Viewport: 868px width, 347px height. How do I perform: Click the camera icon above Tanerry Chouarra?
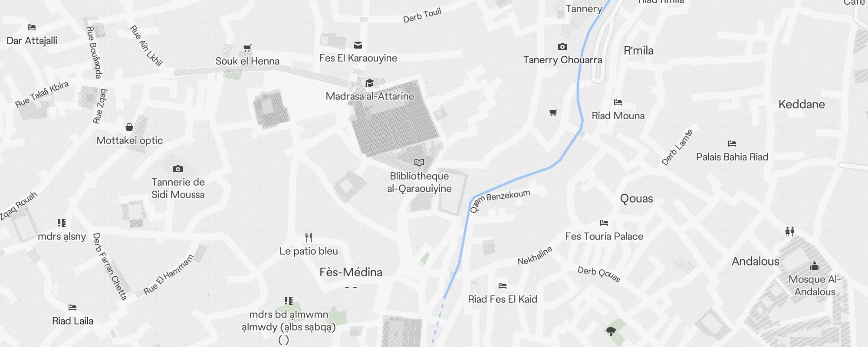tap(562, 46)
